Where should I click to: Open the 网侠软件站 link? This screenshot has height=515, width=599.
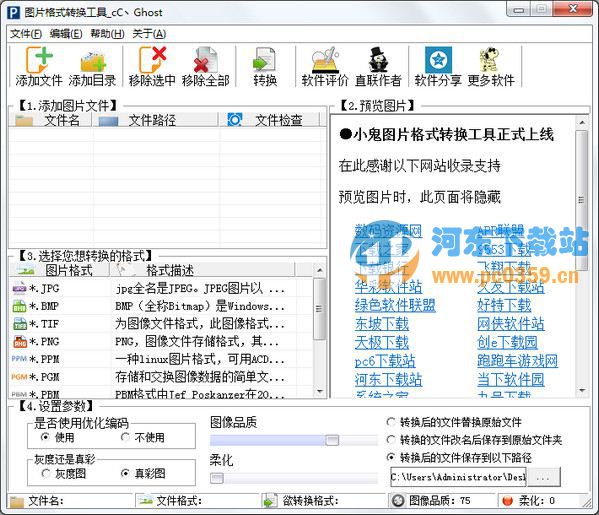coord(510,324)
